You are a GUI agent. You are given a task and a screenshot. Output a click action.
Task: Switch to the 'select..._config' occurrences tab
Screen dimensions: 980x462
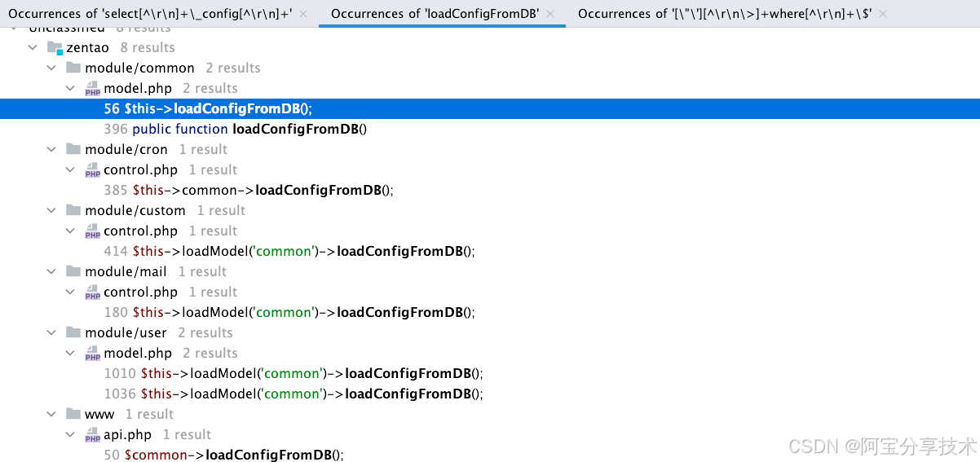click(x=150, y=14)
